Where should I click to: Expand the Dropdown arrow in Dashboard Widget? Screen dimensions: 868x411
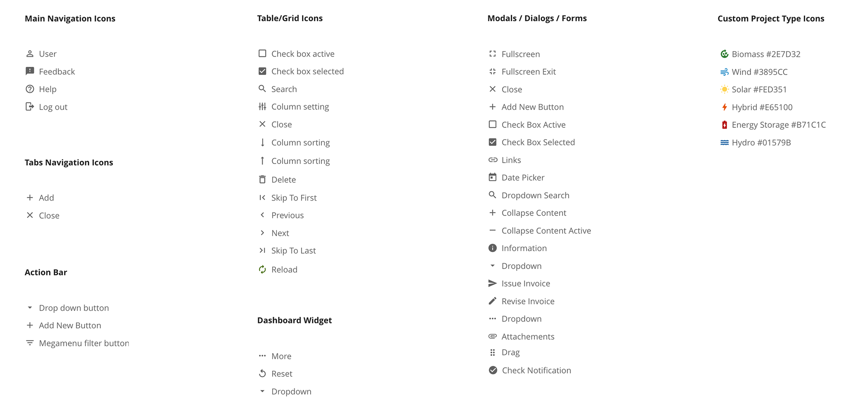pyautogui.click(x=262, y=392)
